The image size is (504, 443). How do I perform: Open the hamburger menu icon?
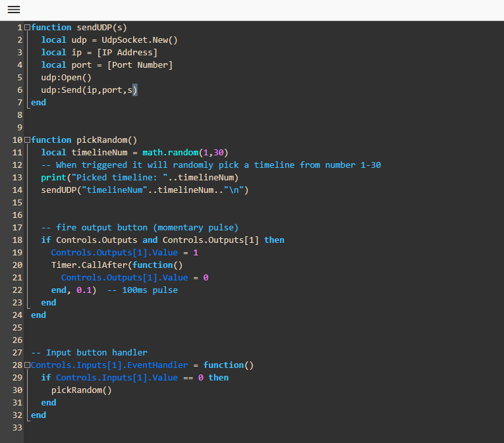point(14,10)
